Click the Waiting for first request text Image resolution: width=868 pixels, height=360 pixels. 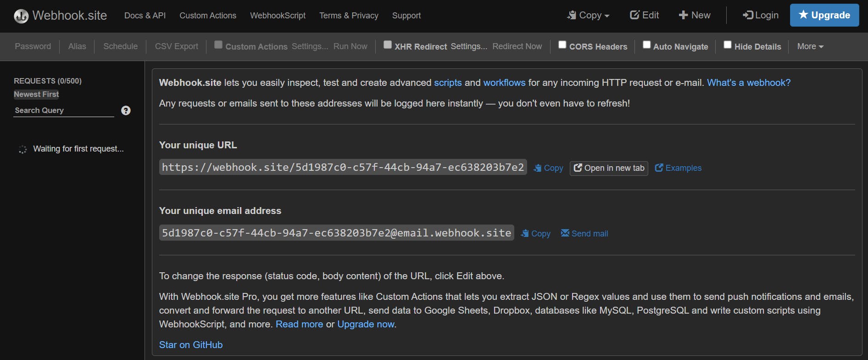tap(78, 149)
